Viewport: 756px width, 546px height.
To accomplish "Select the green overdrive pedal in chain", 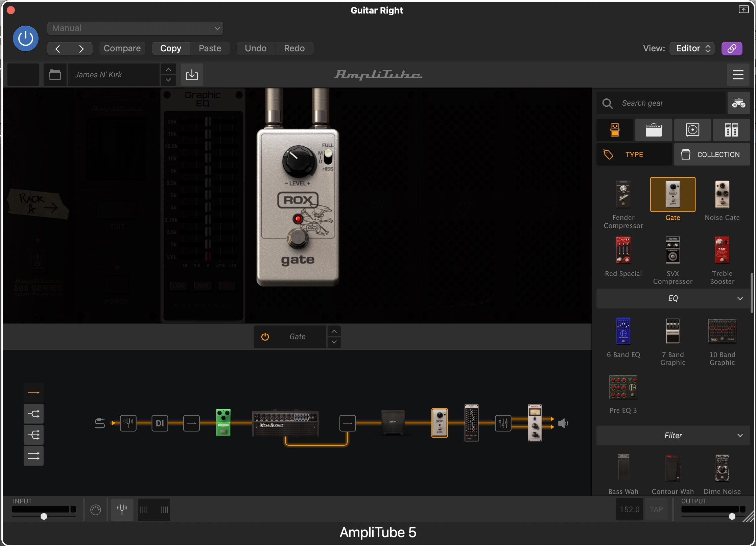I will point(223,422).
